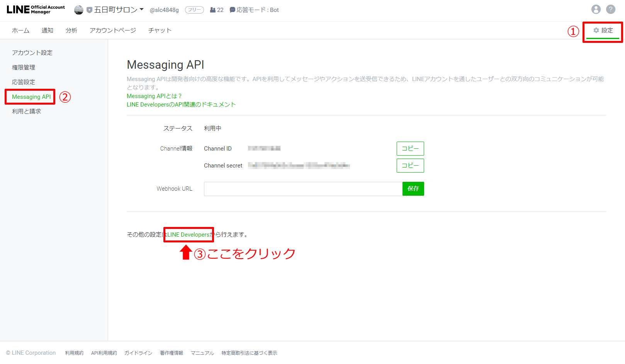The height and width of the screenshot is (364, 625).
Task: Click the @slc4848g account ID
Action: [x=164, y=10]
